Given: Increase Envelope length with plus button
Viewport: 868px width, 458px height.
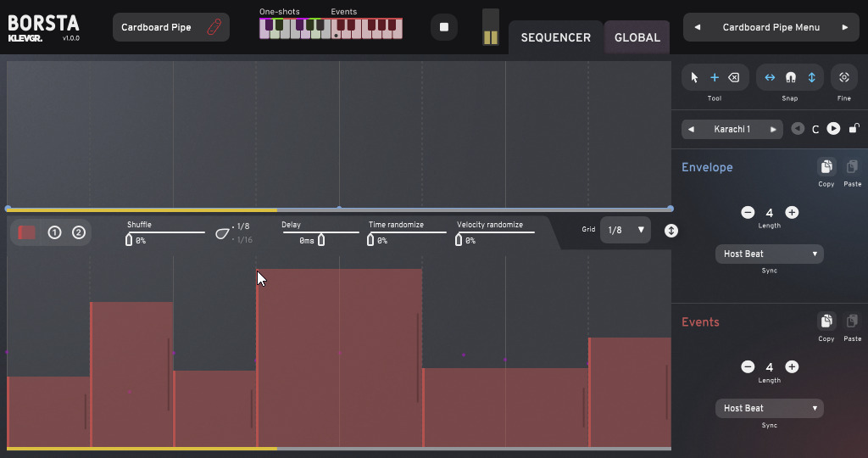Looking at the screenshot, I should click(x=792, y=213).
